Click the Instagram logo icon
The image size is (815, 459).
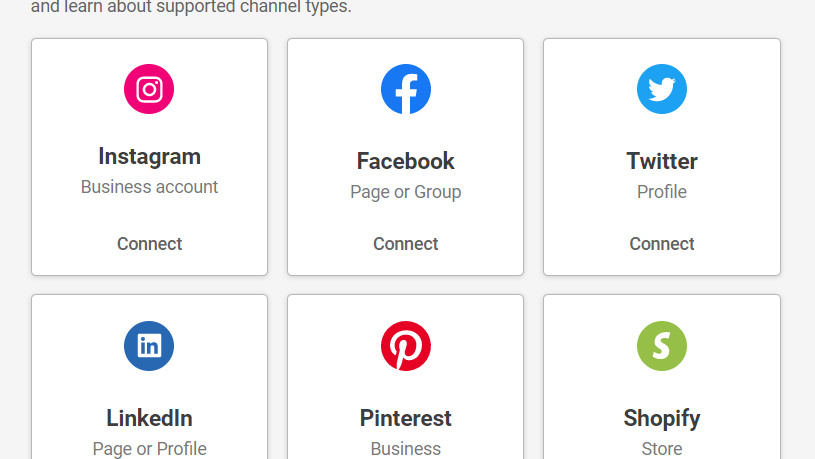click(x=149, y=89)
